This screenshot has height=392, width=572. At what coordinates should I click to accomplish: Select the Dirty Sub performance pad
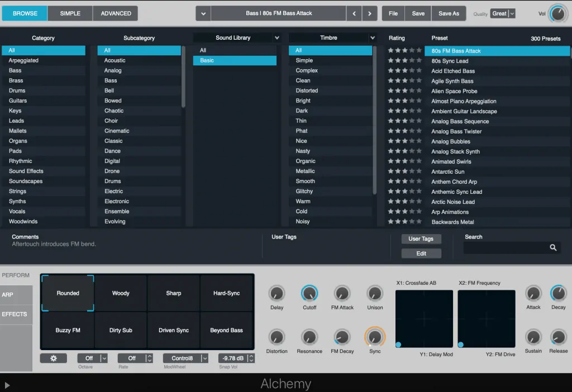[x=121, y=331]
